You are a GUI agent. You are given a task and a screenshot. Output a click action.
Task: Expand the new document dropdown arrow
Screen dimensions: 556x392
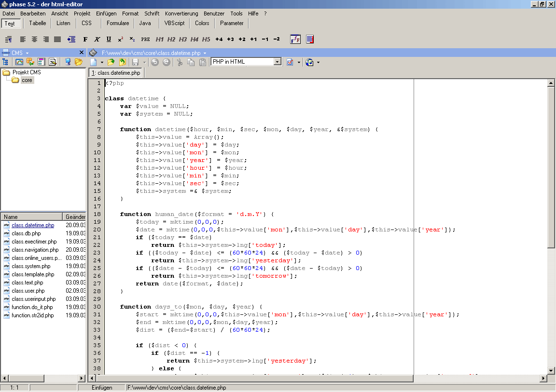pyautogui.click(x=102, y=62)
